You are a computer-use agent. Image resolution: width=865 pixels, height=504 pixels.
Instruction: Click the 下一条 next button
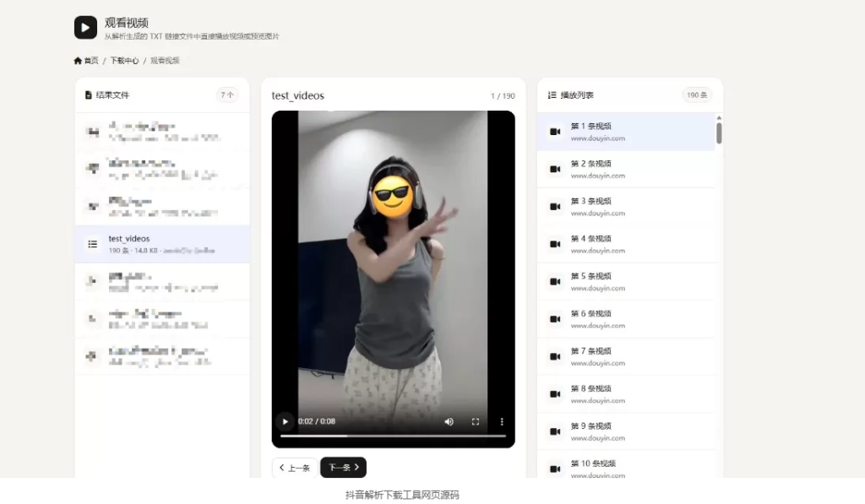[x=343, y=468]
